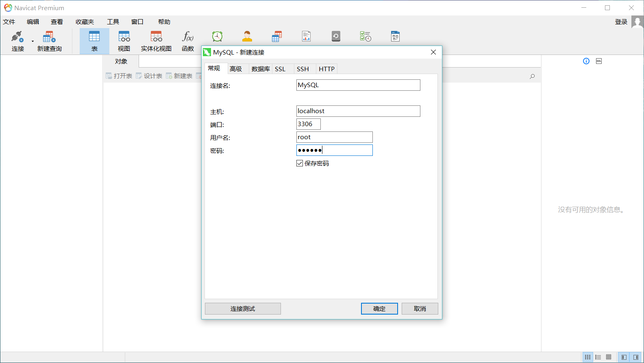644x363 pixels.
Task: Switch to the 数据库 (Databases) tab
Action: click(x=261, y=69)
